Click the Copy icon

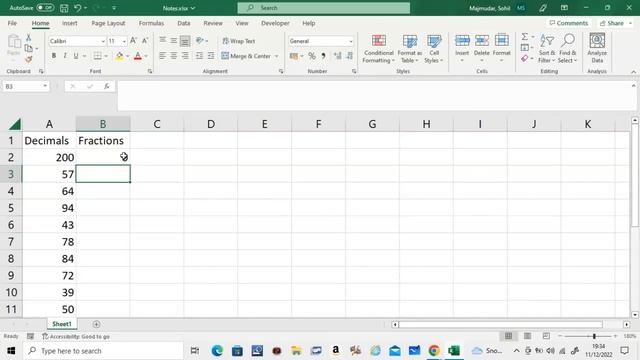tap(29, 48)
